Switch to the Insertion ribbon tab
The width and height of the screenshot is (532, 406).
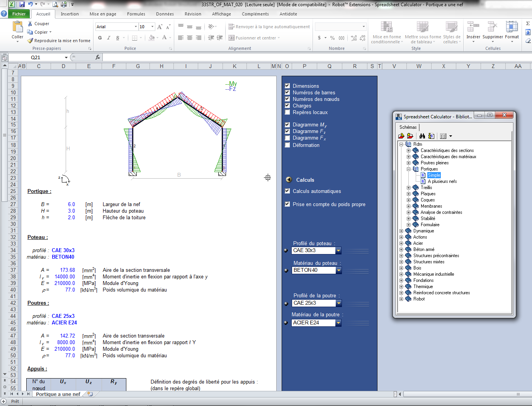[x=70, y=14]
